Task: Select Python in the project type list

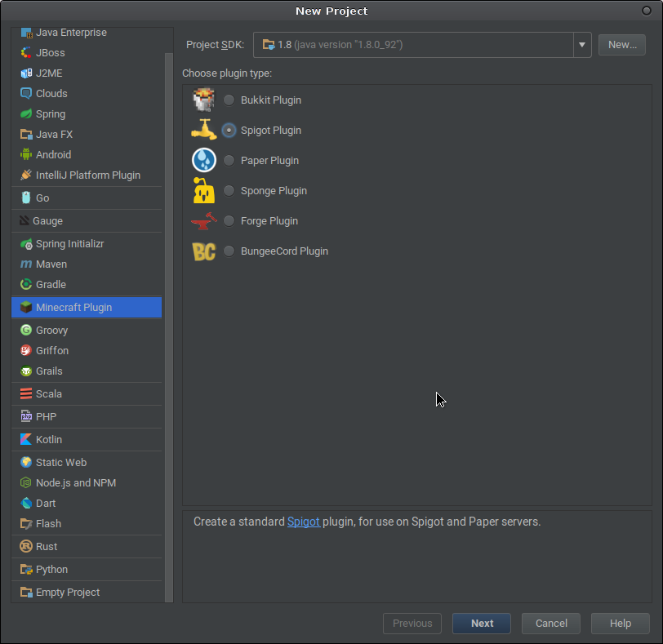Action: (x=51, y=569)
